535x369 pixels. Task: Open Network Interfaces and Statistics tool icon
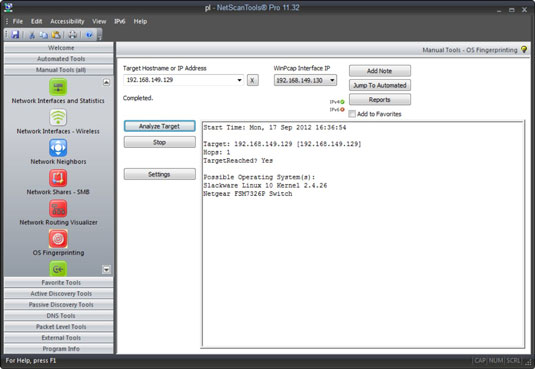(x=58, y=86)
